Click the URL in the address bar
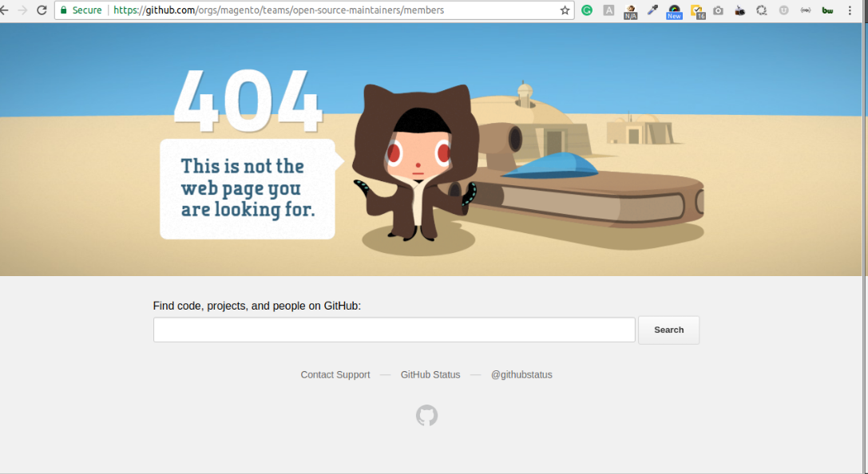This screenshot has width=868, height=474. pos(279,10)
